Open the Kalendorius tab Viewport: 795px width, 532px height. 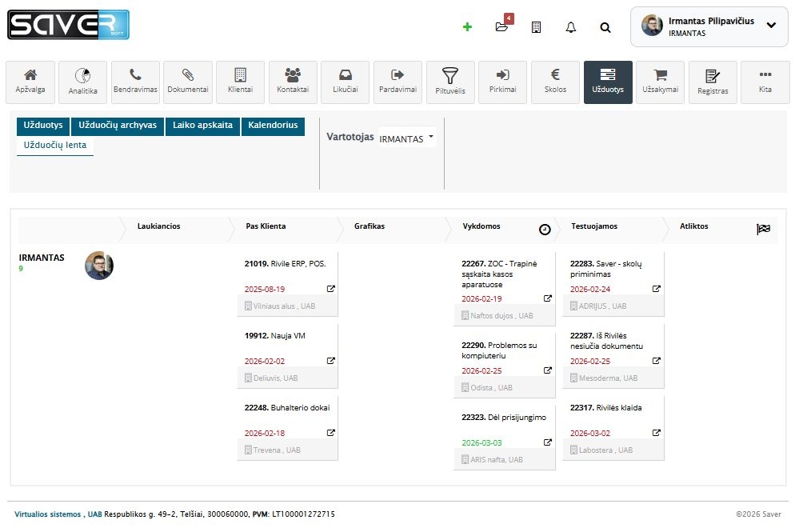click(x=273, y=126)
